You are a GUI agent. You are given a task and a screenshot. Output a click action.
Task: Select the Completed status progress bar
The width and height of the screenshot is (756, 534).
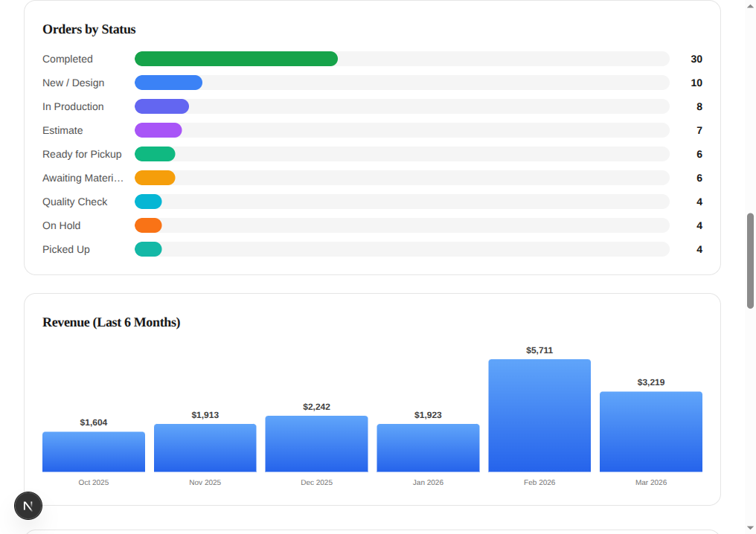pyautogui.click(x=236, y=59)
